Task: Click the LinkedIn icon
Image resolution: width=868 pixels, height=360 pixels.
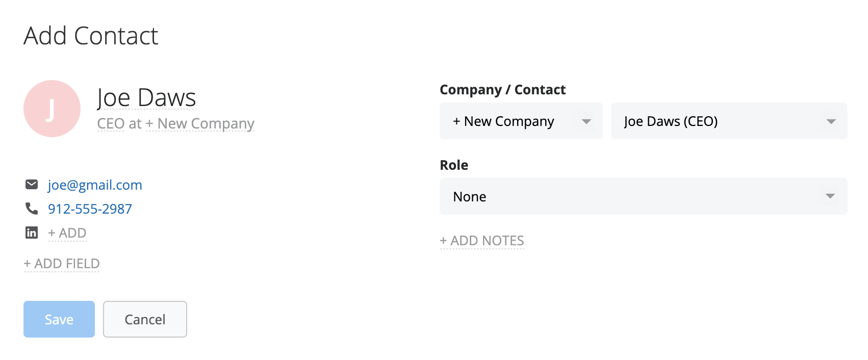Action: tap(32, 233)
